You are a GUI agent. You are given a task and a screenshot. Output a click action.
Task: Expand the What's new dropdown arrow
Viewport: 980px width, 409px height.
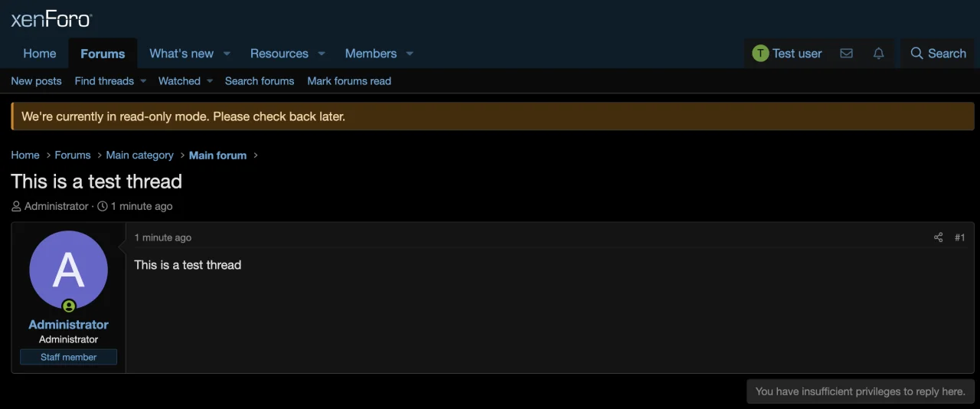(227, 54)
